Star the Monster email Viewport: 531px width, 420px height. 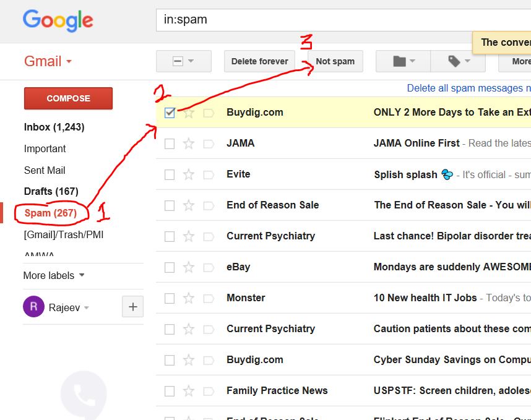coord(189,298)
